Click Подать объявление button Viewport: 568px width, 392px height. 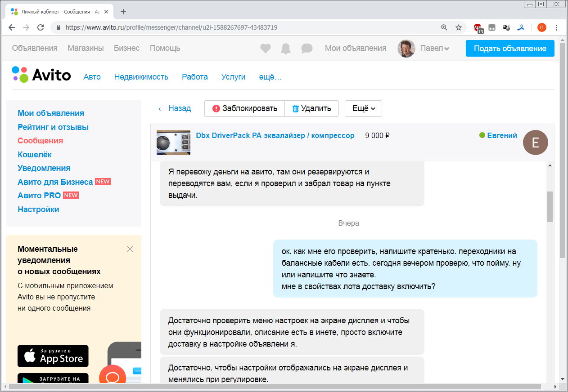point(510,49)
